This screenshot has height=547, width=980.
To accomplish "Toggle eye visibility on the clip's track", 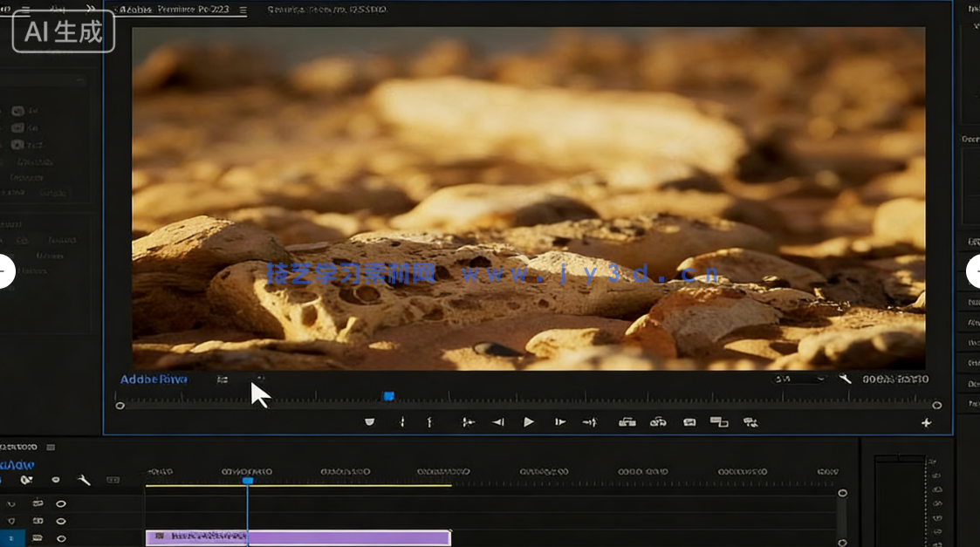I will (61, 538).
